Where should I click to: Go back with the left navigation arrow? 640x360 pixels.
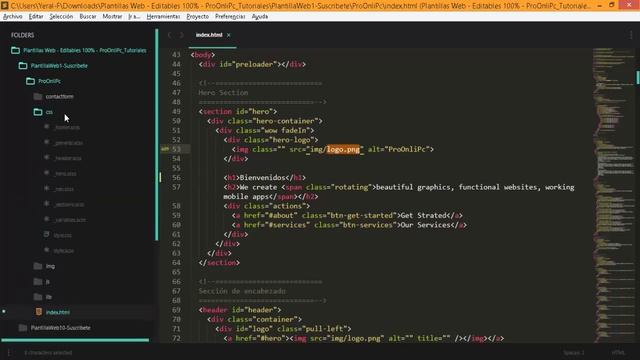[x=169, y=35]
